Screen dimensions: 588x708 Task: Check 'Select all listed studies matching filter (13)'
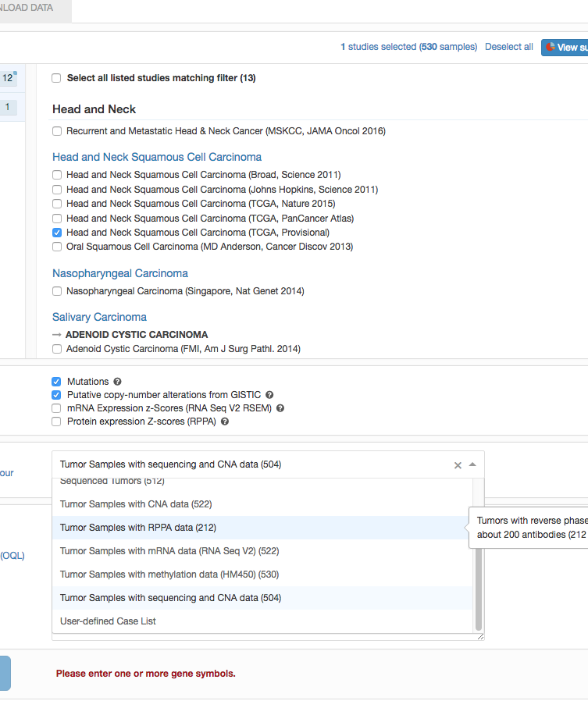coord(56,78)
